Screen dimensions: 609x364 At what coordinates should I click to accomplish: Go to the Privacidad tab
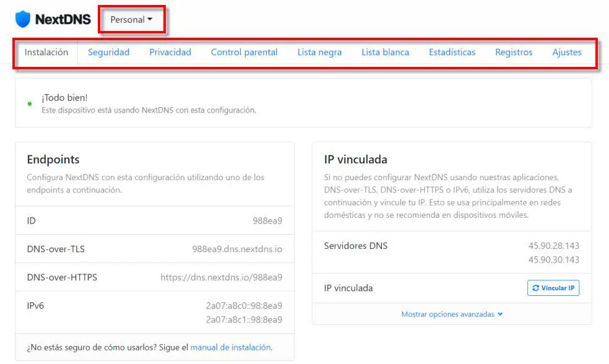tap(170, 52)
